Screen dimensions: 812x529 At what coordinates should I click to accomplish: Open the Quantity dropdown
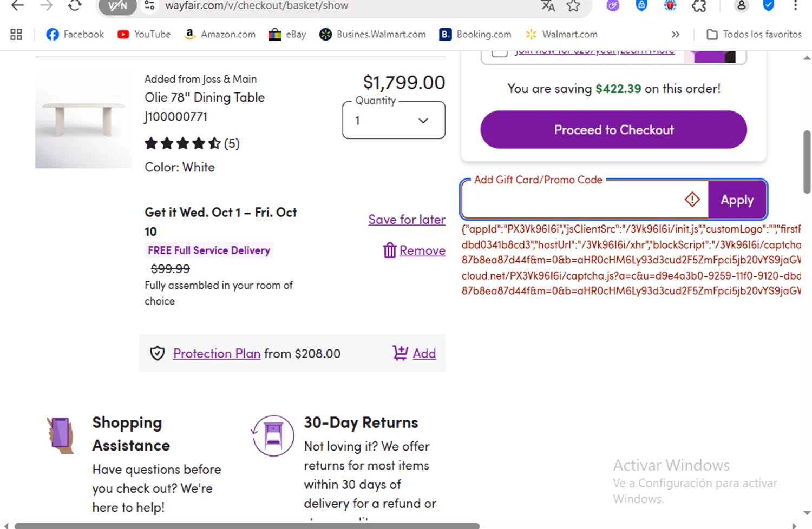coord(394,120)
